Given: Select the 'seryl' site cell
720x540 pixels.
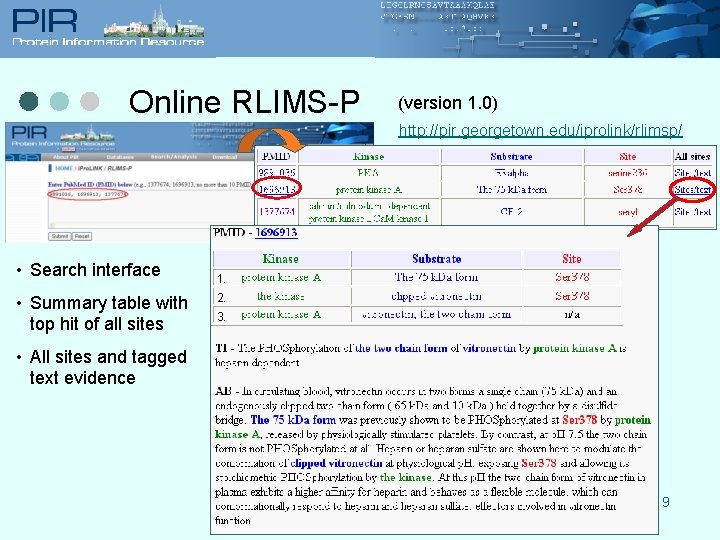Looking at the screenshot, I should tap(627, 212).
